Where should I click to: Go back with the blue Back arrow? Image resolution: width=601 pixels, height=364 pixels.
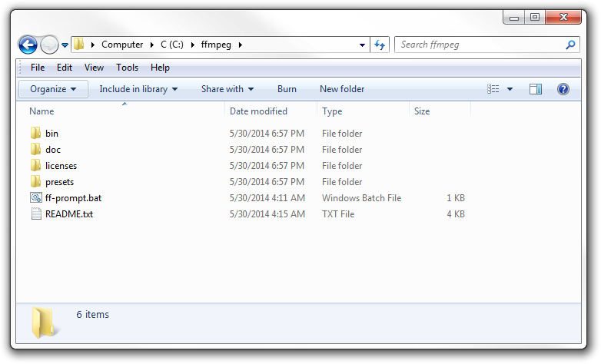click(28, 45)
